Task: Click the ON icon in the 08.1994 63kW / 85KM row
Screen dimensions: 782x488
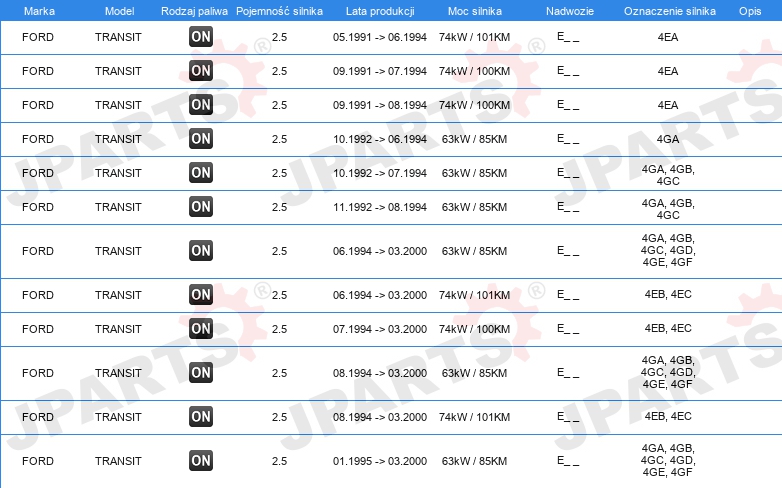Action: [200, 372]
